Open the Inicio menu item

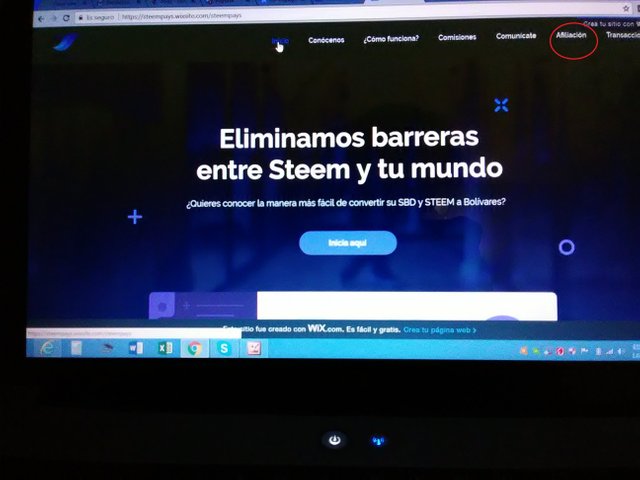[280, 41]
